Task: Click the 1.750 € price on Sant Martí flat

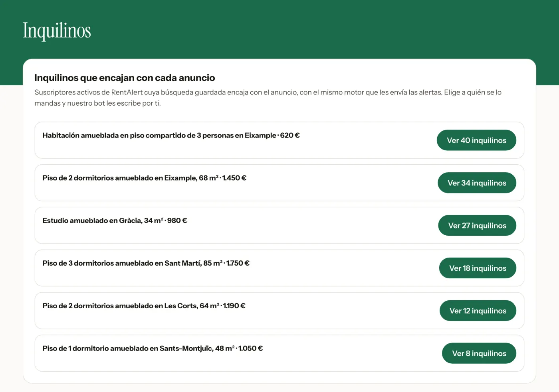Action: coord(238,263)
